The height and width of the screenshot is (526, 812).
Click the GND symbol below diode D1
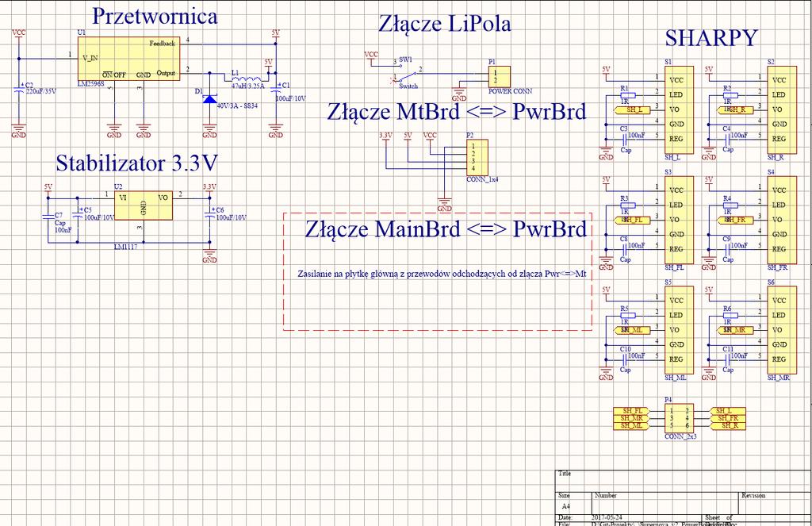[x=209, y=131]
